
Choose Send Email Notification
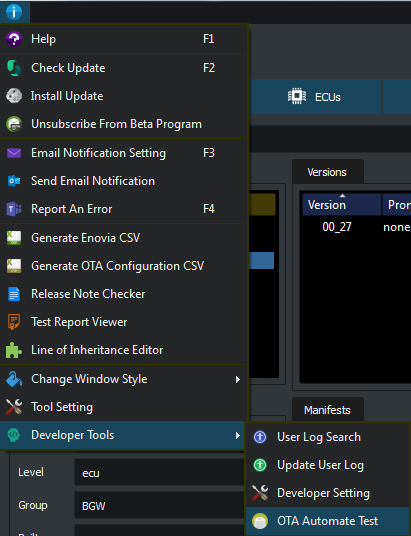pos(123,181)
